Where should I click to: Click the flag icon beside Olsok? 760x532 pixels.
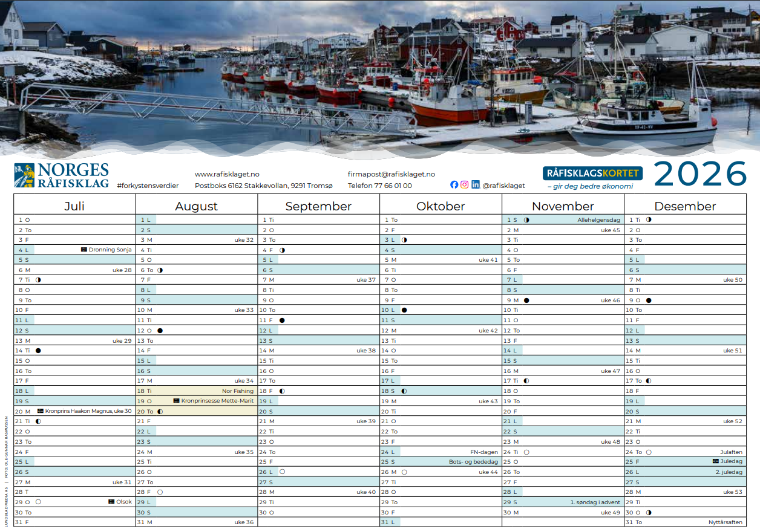pyautogui.click(x=111, y=502)
